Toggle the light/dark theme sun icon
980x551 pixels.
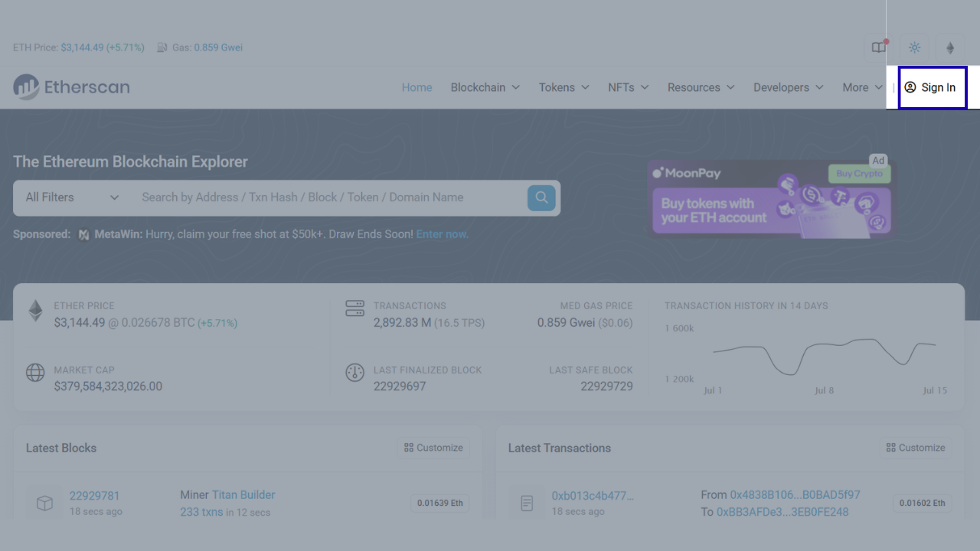tap(914, 47)
